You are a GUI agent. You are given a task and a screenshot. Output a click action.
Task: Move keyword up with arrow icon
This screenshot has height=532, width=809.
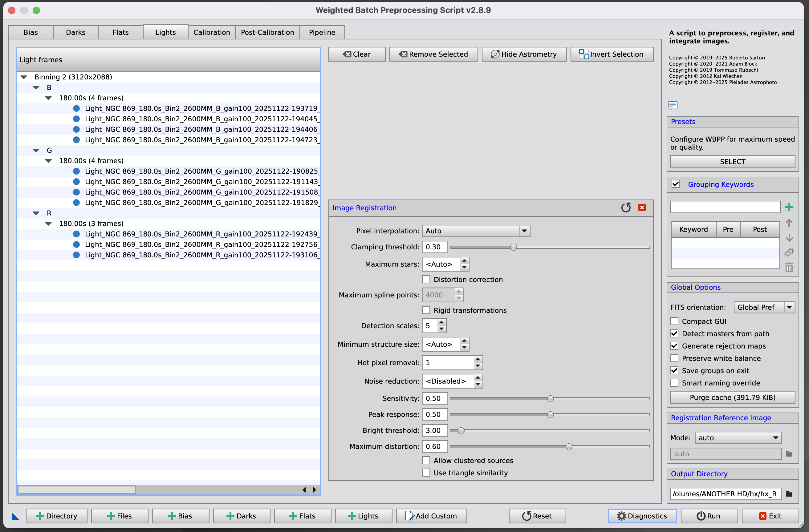789,223
